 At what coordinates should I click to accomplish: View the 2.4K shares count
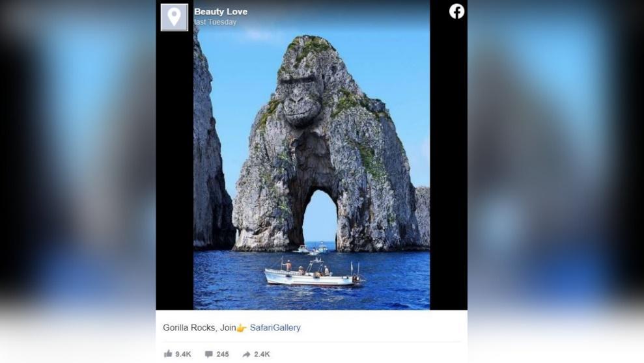(262, 354)
